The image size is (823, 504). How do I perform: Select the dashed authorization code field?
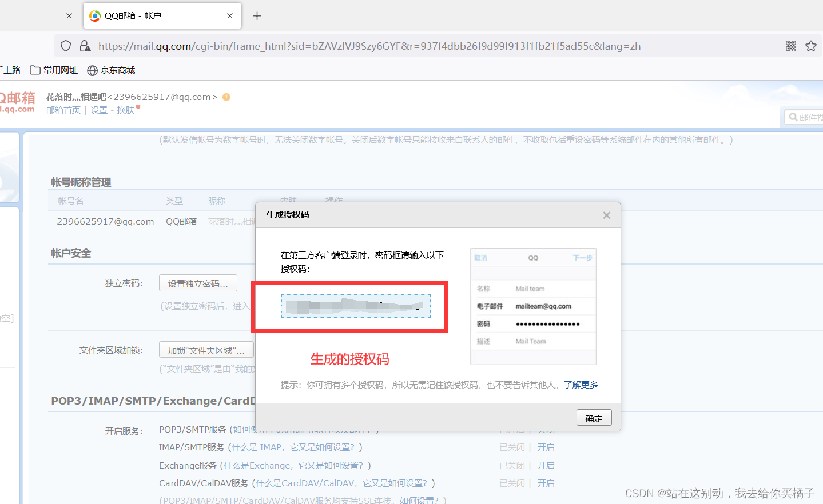click(355, 306)
